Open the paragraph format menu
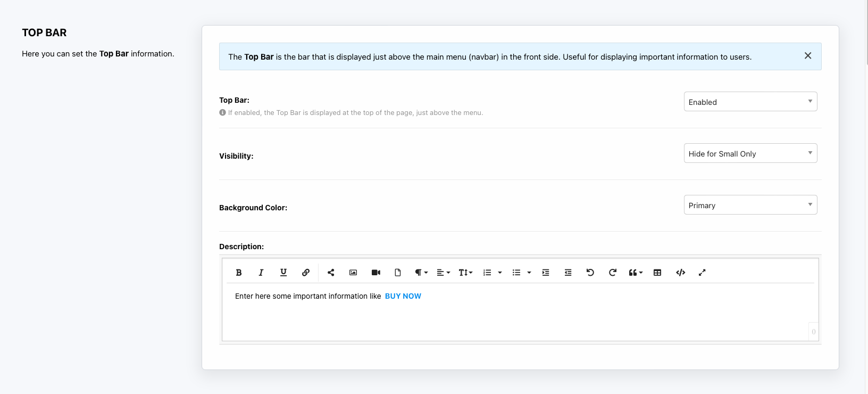Viewport: 868px width, 394px height. click(421, 273)
